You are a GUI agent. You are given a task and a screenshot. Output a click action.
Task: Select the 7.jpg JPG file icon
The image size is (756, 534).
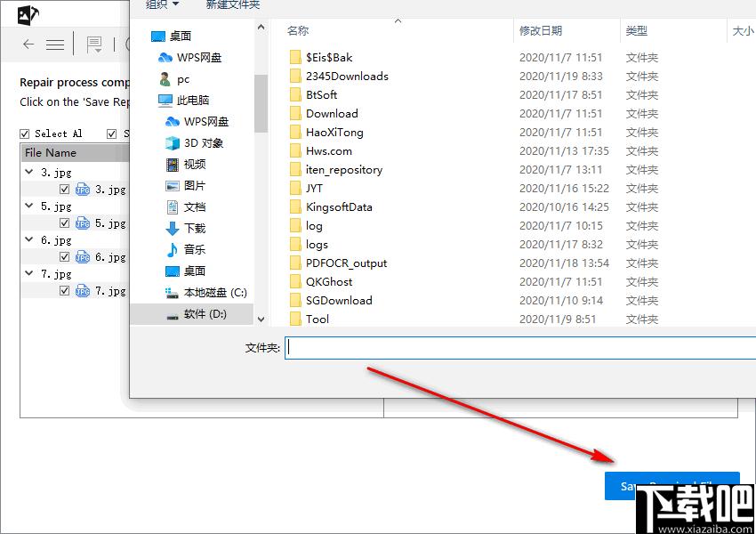83,290
